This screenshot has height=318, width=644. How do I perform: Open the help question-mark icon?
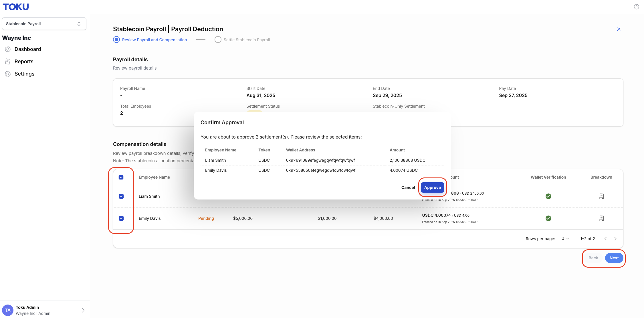(636, 7)
